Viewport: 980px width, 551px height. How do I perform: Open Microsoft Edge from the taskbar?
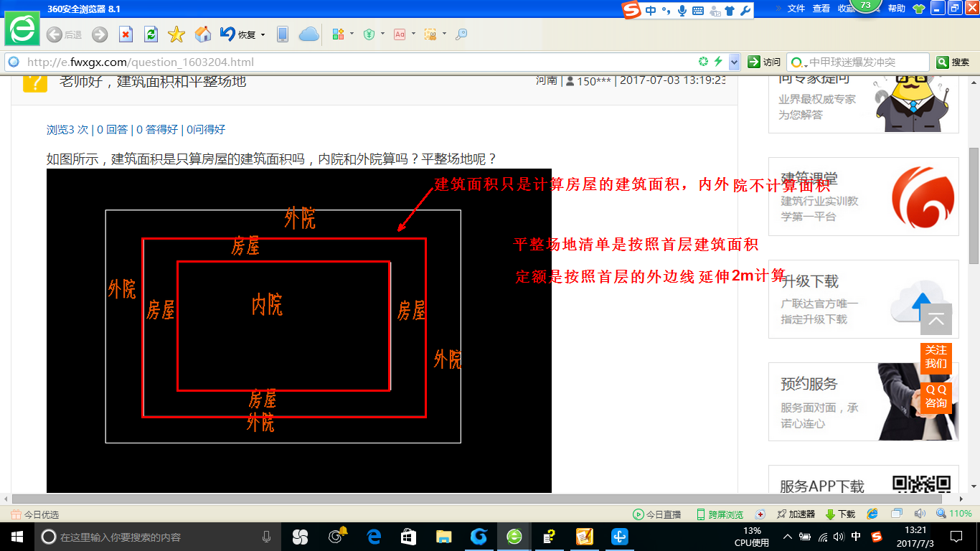coord(374,537)
